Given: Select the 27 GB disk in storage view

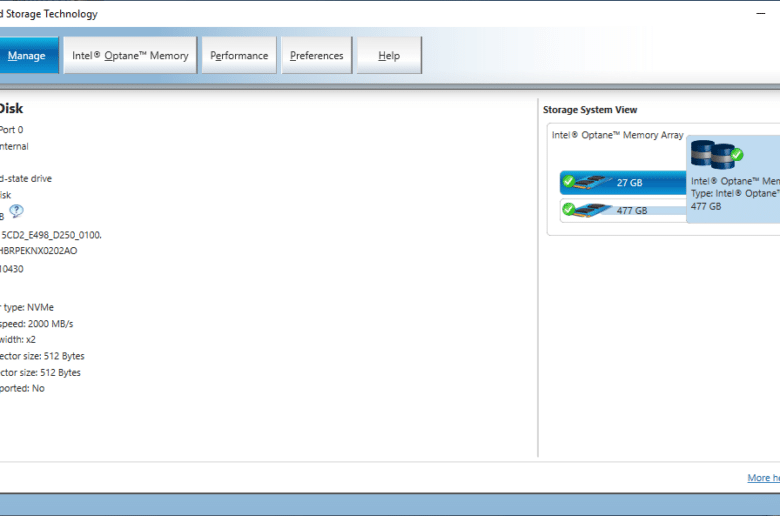Looking at the screenshot, I should click(624, 183).
